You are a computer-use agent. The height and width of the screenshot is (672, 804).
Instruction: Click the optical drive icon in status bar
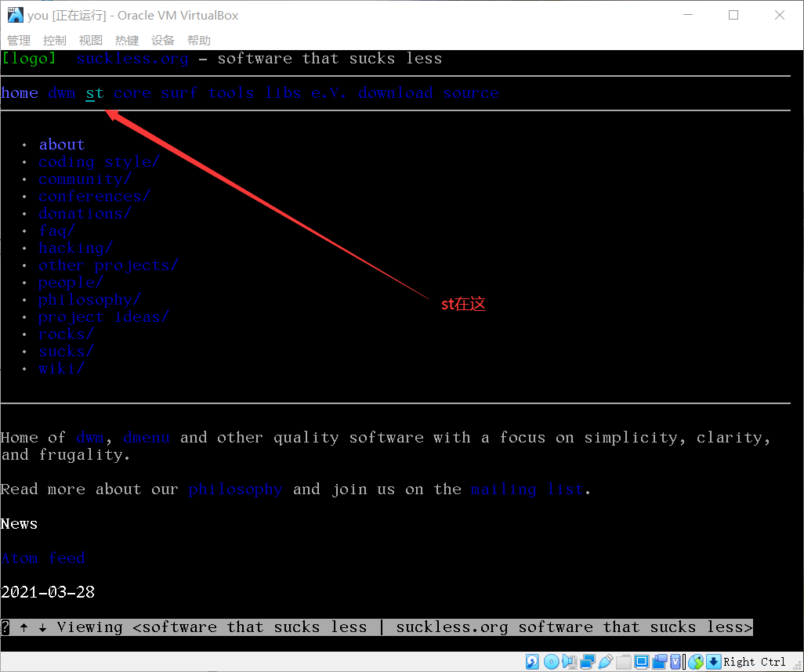[551, 662]
